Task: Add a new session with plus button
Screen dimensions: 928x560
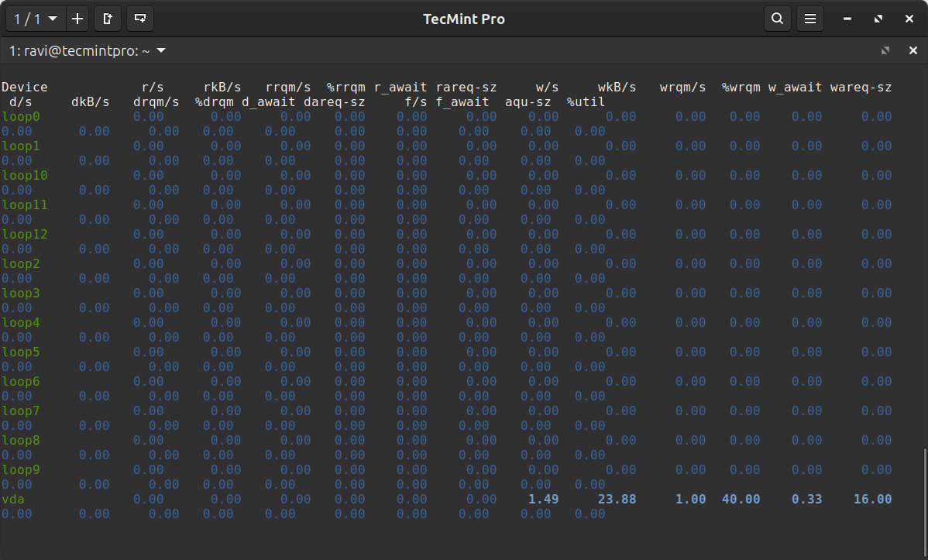Action: 77,19
